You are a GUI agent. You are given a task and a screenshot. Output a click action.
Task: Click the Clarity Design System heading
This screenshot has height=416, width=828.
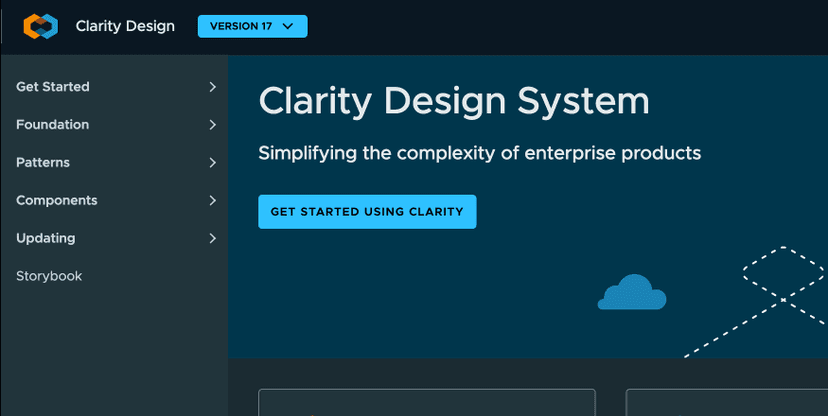click(x=454, y=101)
